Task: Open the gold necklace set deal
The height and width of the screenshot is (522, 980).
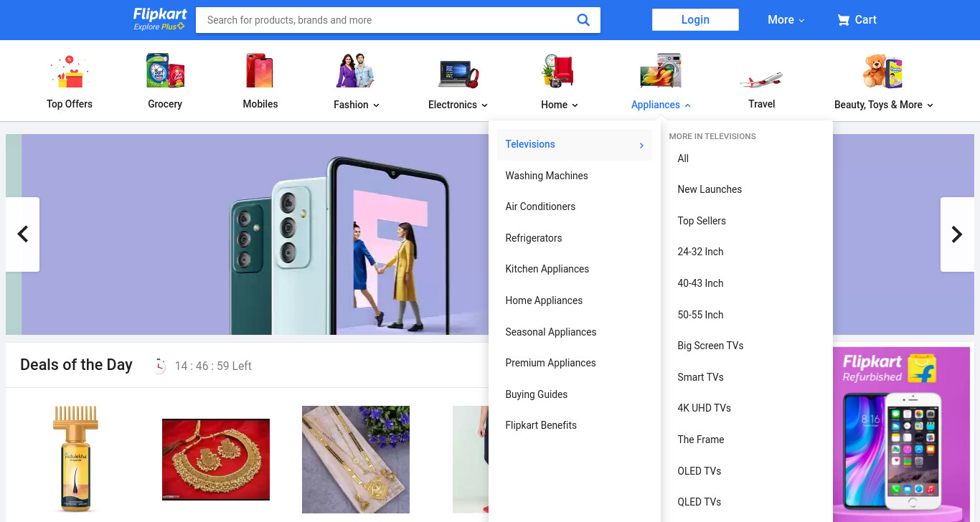Action: point(216,460)
